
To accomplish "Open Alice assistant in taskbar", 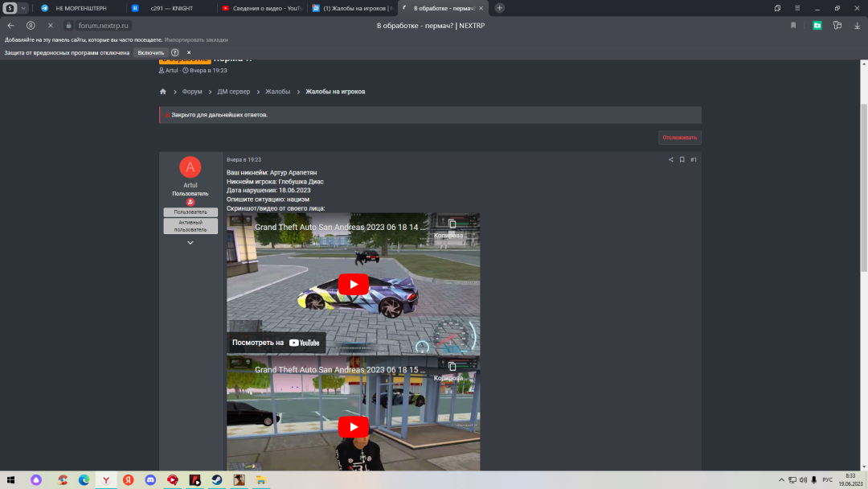I will click(x=36, y=480).
